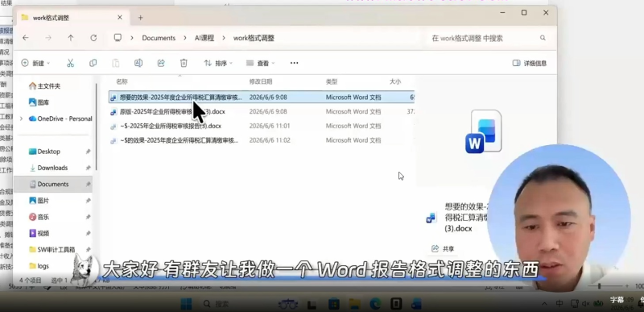644x312 pixels.
Task: Select file 原版-2025年企业所得税审核 docx
Action: point(262,111)
